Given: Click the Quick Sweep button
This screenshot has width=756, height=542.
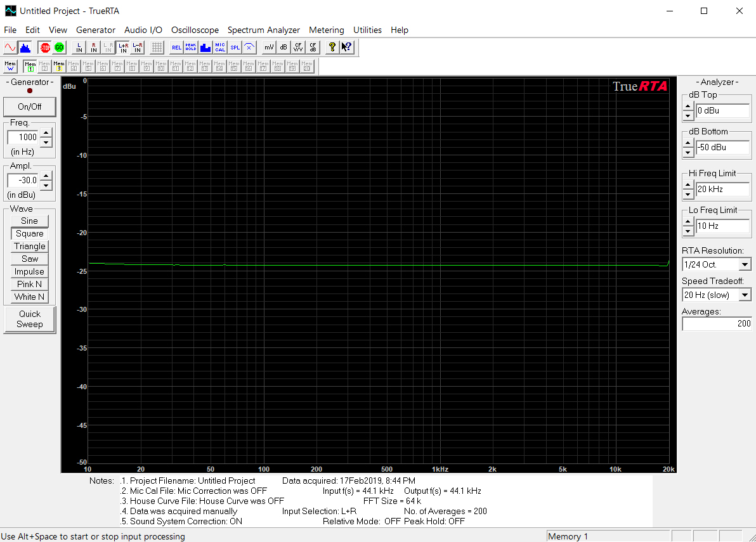Looking at the screenshot, I should (x=29, y=319).
